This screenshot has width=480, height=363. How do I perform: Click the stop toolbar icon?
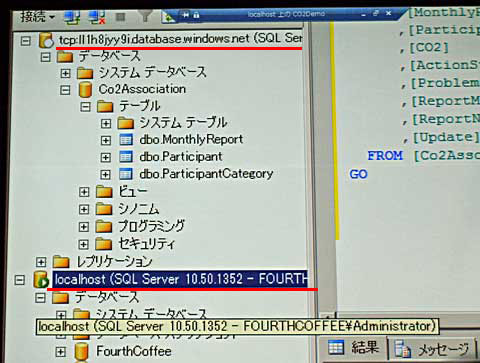tap(121, 17)
